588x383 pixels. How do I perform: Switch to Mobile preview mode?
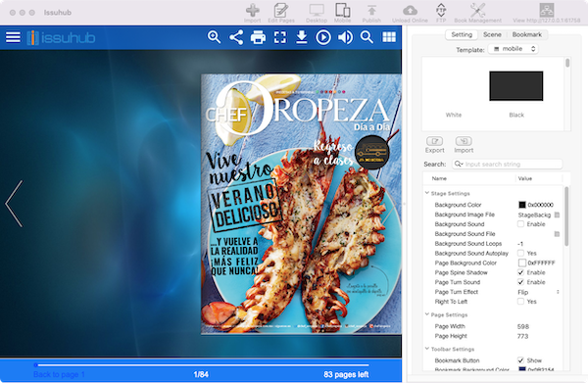[x=343, y=11]
